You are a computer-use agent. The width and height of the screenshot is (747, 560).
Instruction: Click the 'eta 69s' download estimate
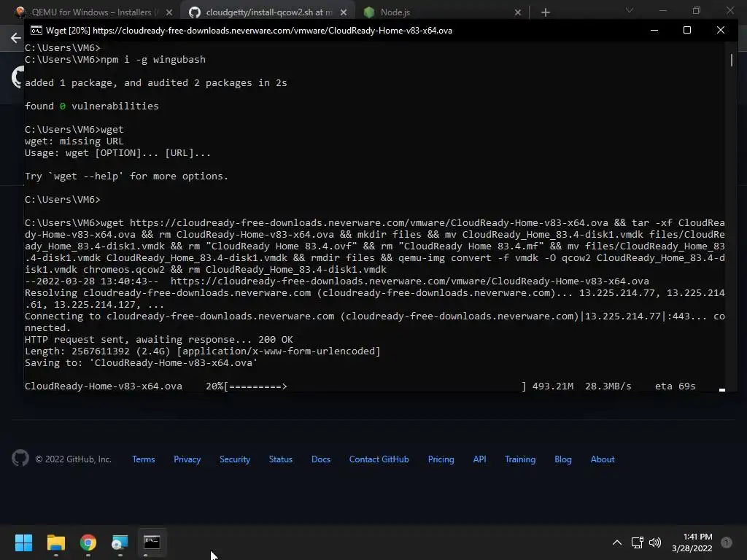(675, 386)
